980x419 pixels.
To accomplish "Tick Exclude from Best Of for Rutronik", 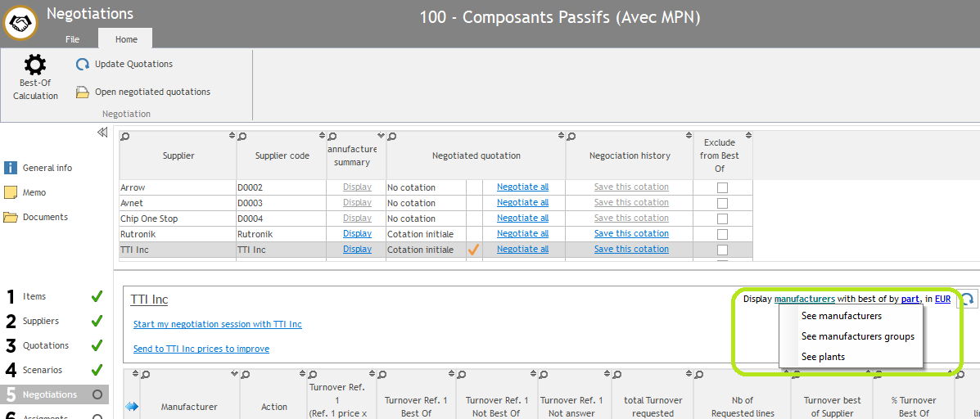I will pos(722,234).
